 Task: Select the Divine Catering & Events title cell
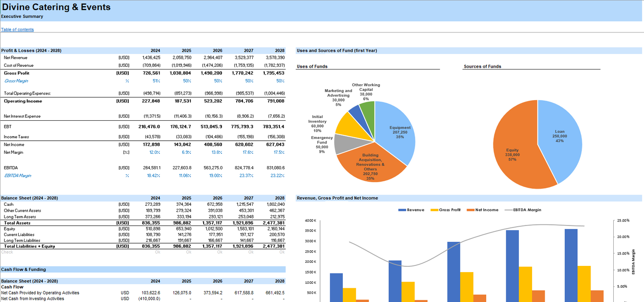pos(56,7)
